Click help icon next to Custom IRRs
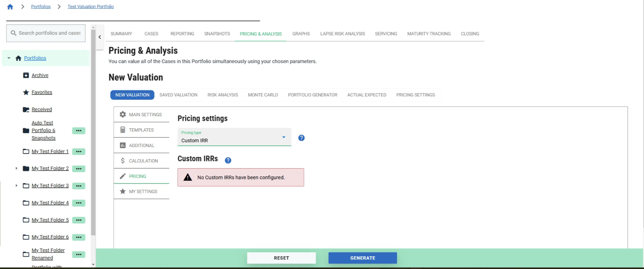644x269 pixels. (x=228, y=160)
